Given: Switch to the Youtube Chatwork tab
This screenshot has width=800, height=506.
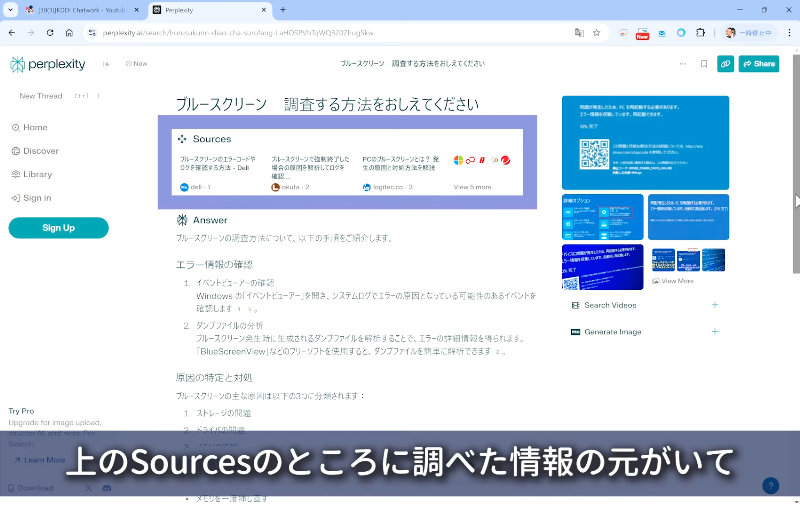Looking at the screenshot, I should tap(82, 10).
